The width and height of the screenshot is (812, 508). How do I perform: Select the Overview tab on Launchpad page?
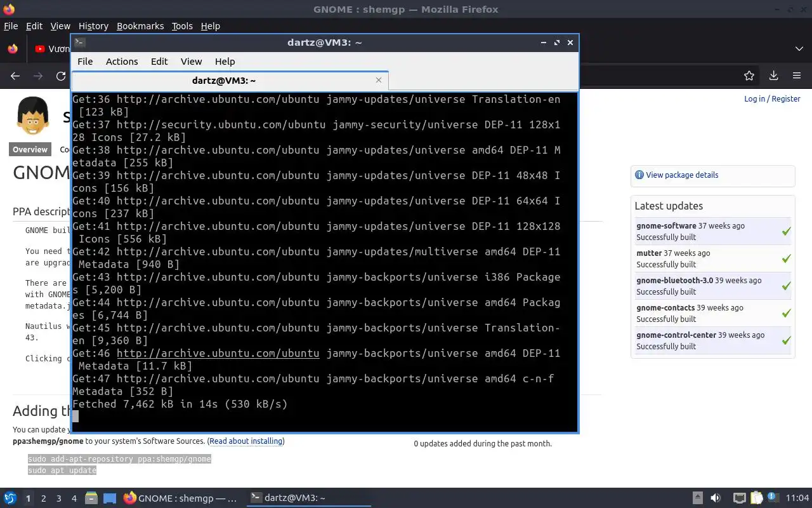(x=30, y=149)
